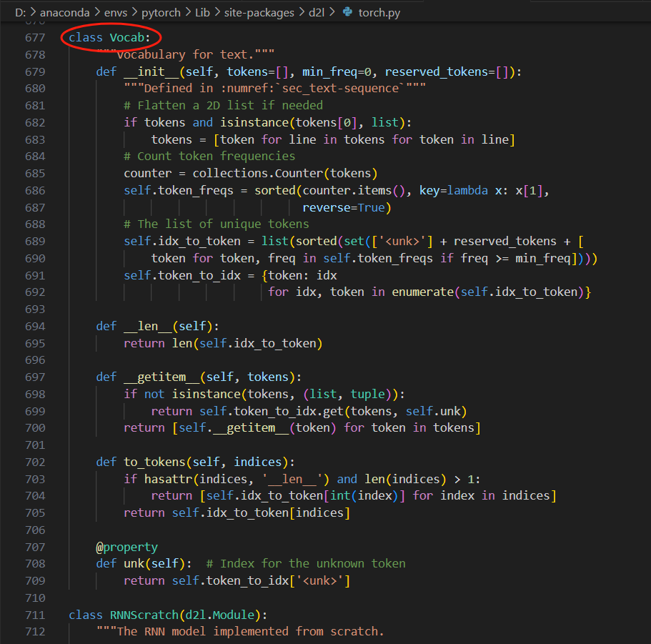Open the Lib breadcrumb folder
This screenshot has width=651, height=644.
tap(203, 12)
